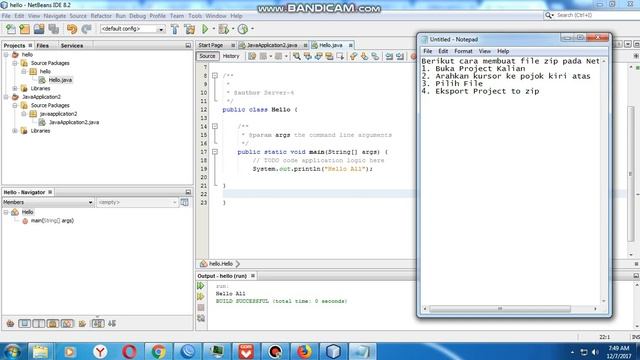
Task: Click the New File toolbar icon
Action: [11, 29]
